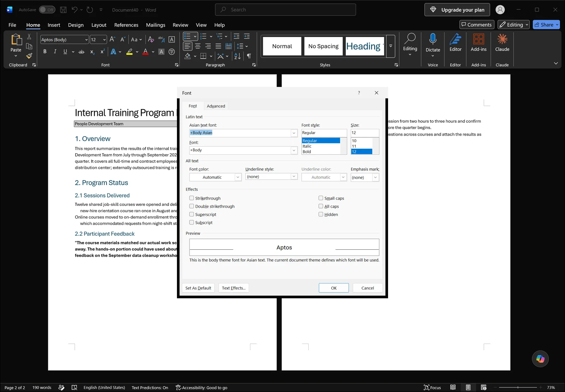Click the zoom slider in status bar
The height and width of the screenshot is (392, 565).
click(518, 387)
